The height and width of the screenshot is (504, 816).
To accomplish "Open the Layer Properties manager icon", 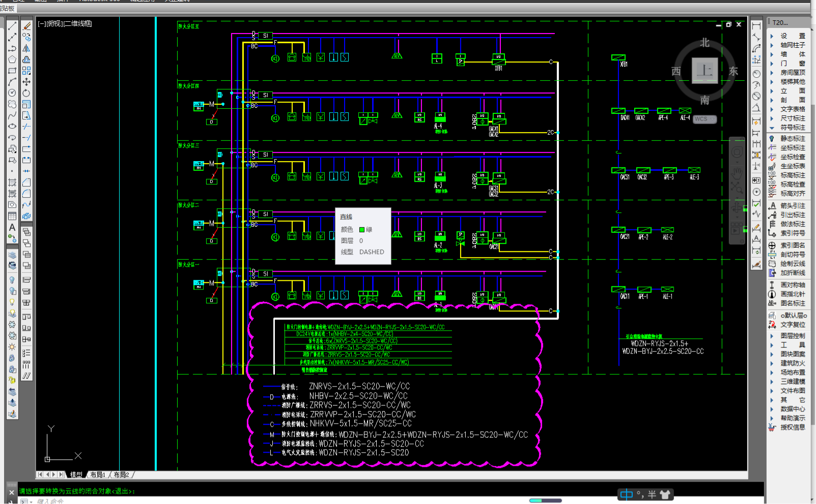I will (x=12, y=254).
